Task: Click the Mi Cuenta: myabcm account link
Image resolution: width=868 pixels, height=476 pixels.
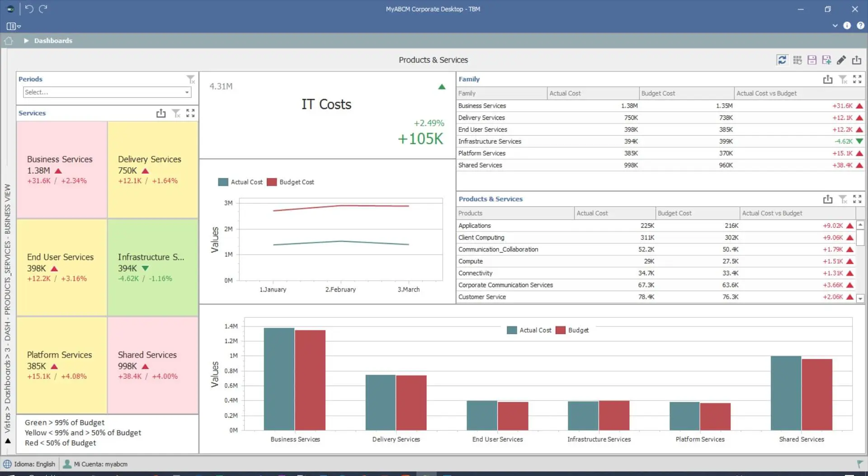Action: (95, 464)
